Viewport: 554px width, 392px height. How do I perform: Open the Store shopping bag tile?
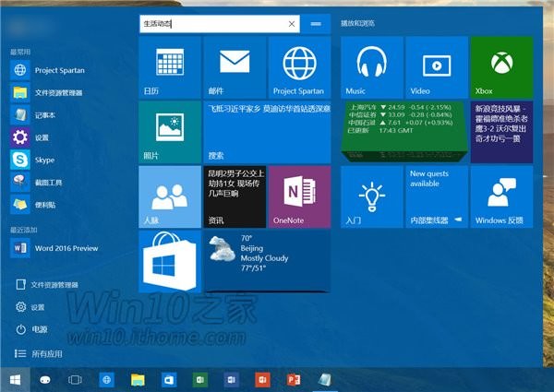pyautogui.click(x=169, y=261)
